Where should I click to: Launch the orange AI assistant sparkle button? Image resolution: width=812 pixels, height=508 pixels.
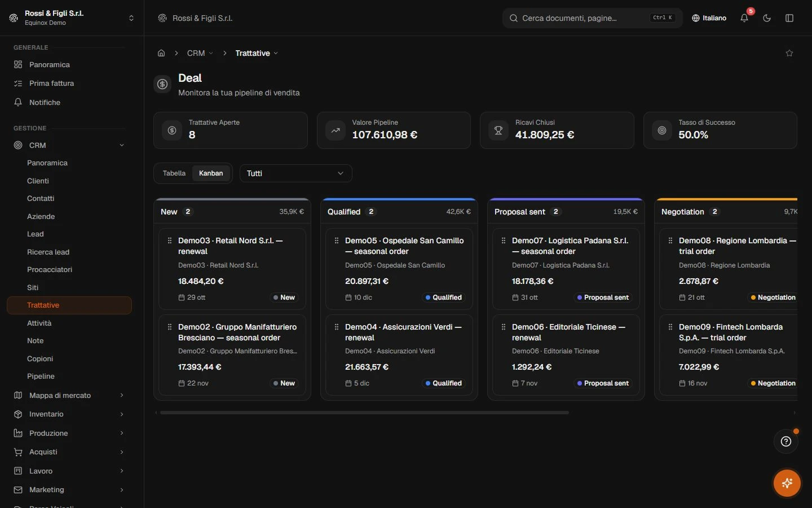[787, 483]
